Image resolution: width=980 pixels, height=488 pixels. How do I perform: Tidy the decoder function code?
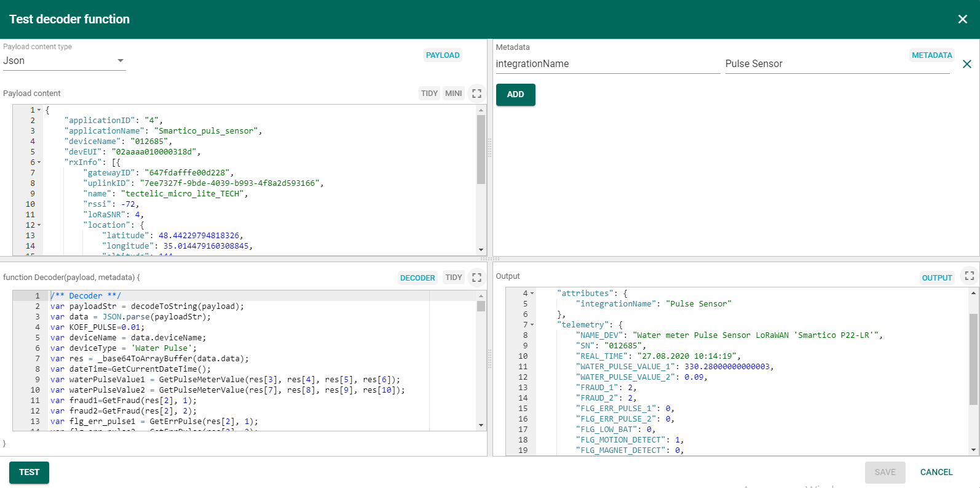tap(453, 278)
